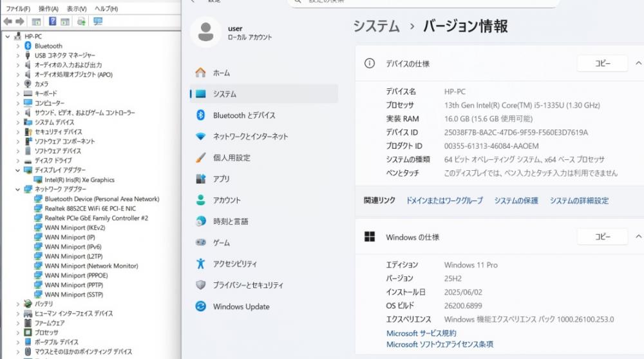Image resolution: width=644 pixels, height=359 pixels.
Task: Open システム in Settings sidebar
Action: point(263,93)
